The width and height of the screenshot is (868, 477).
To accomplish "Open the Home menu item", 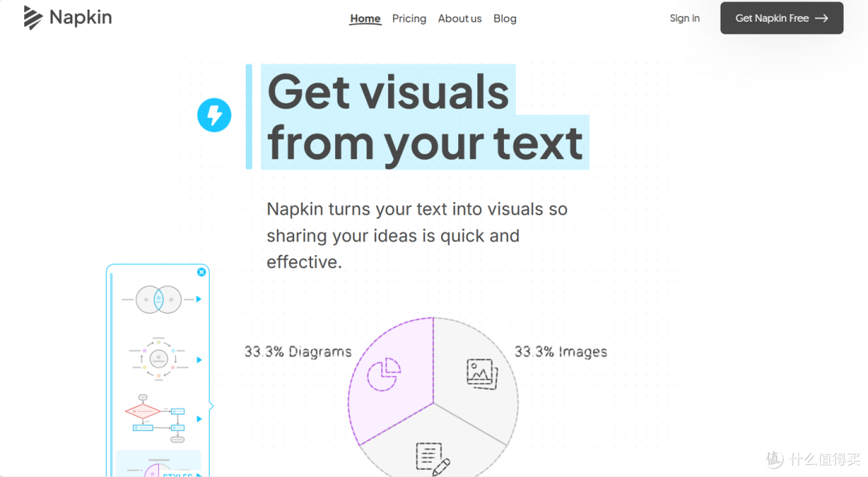I will click(366, 19).
